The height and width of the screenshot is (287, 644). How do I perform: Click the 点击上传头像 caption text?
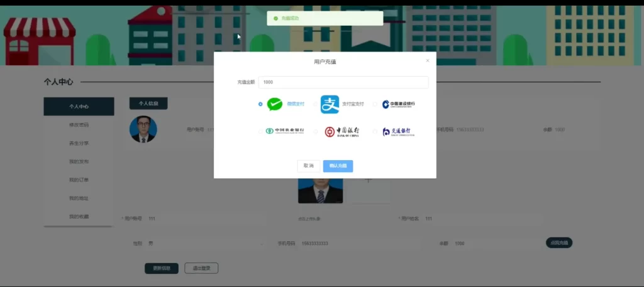point(309,219)
